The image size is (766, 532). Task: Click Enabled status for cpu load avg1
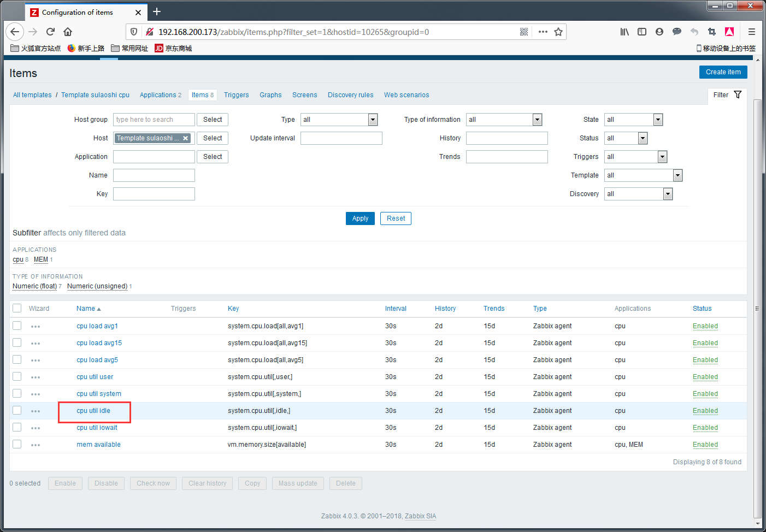705,326
